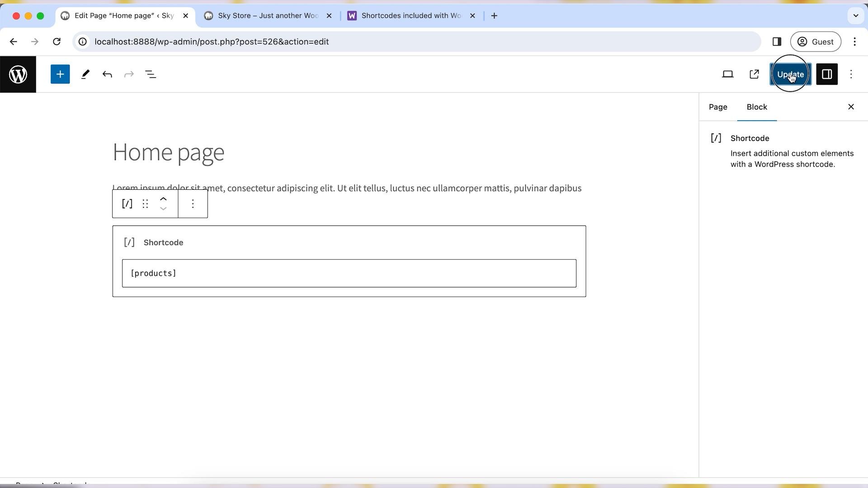Open the page in a new tab
Image resolution: width=868 pixels, height=488 pixels.
(754, 74)
